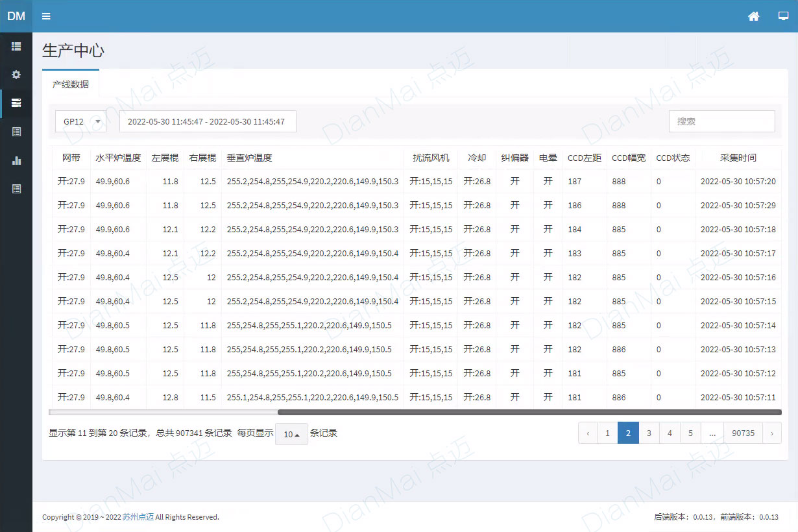798x532 pixels.
Task: Click the hamburger menu toggle icon
Action: 46,16
